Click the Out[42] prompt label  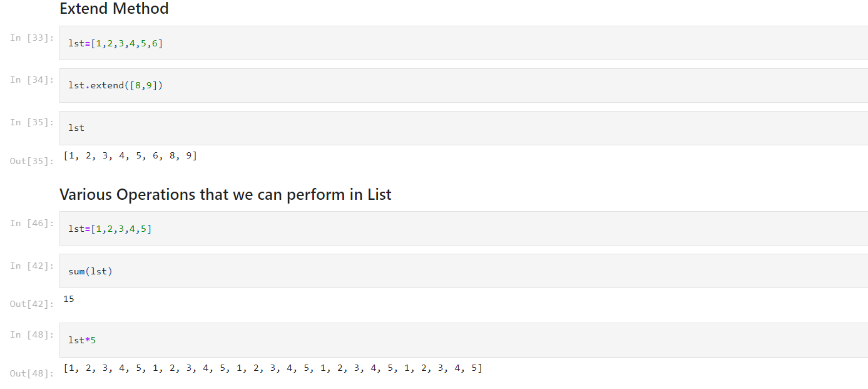point(32,304)
